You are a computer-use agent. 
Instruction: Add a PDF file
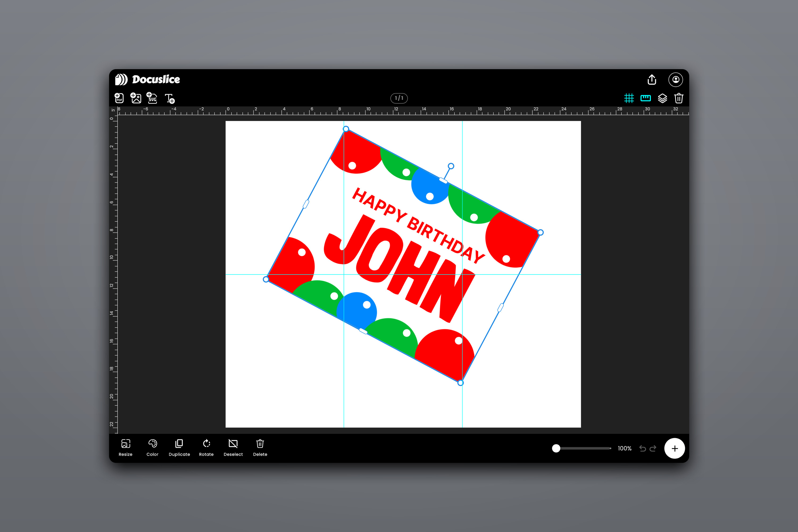pyautogui.click(x=119, y=98)
